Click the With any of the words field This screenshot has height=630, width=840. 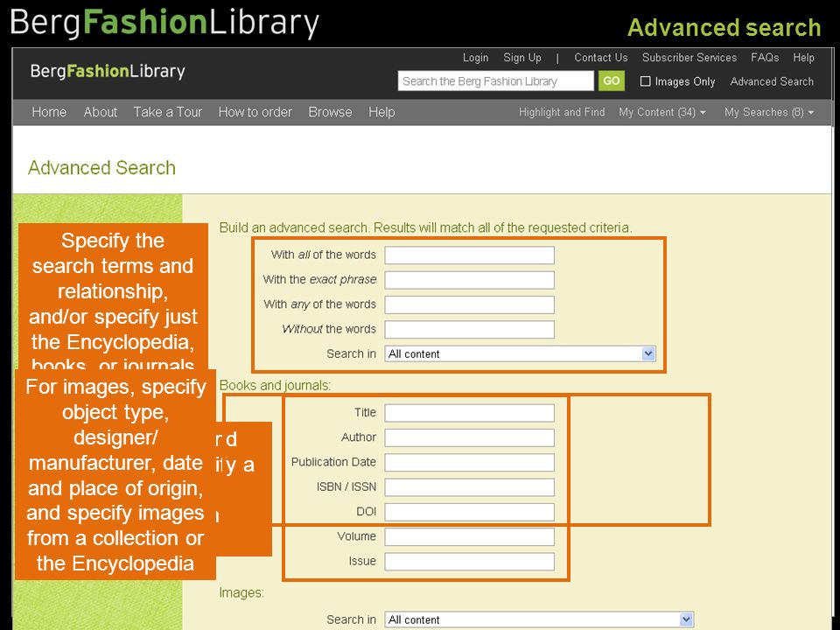tap(469, 304)
